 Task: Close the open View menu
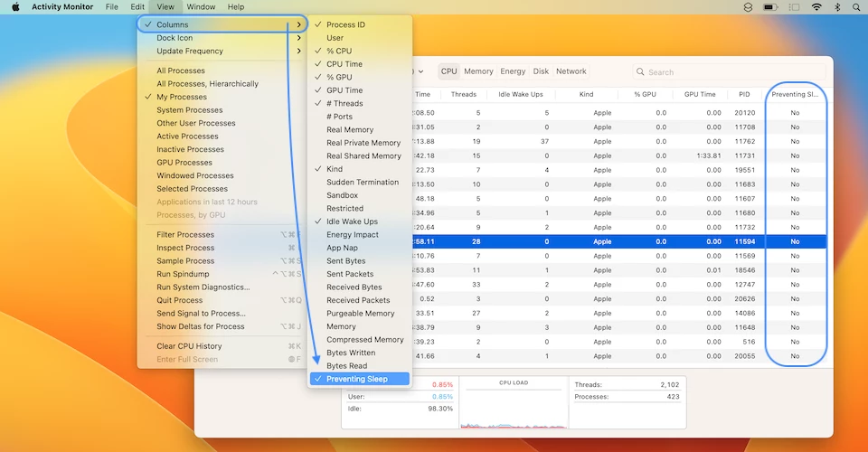coord(165,7)
